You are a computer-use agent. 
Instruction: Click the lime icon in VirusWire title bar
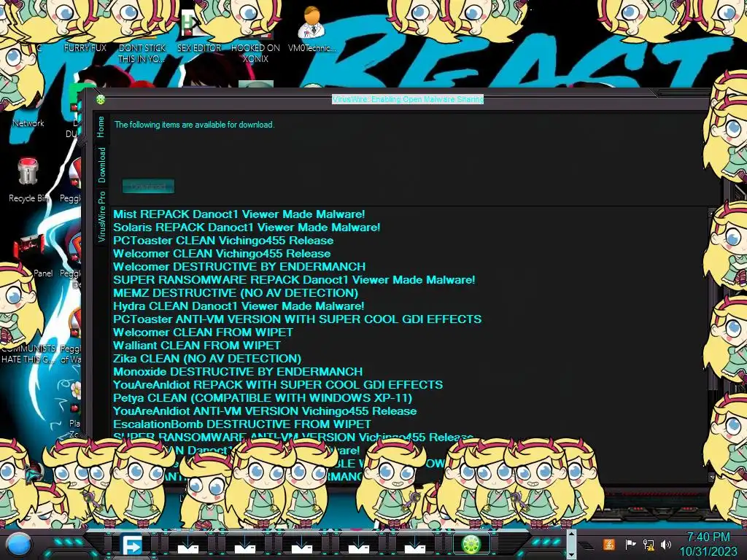tap(101, 99)
